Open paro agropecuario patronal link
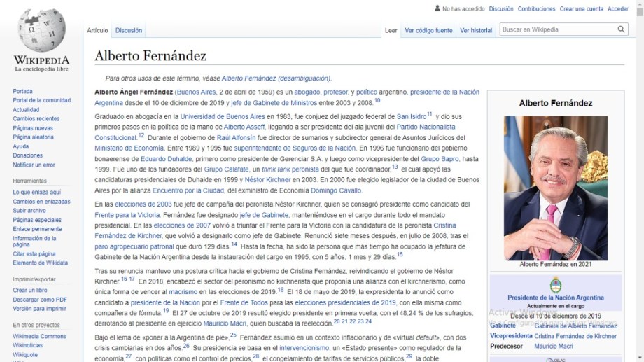 [134, 246]
